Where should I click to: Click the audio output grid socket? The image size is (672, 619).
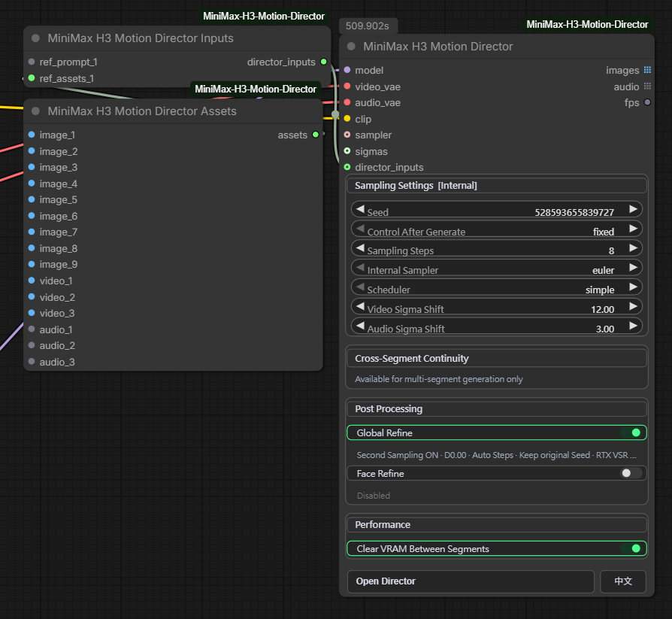tap(647, 86)
